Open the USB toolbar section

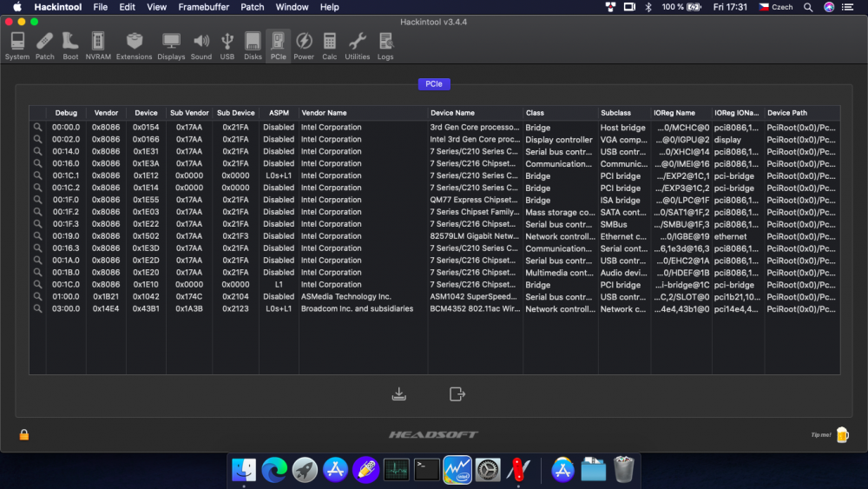[x=227, y=45]
